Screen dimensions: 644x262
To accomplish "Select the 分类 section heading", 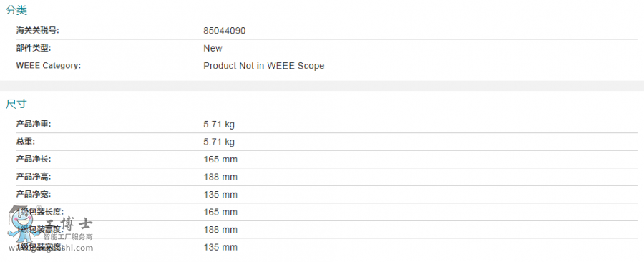I will (16, 11).
